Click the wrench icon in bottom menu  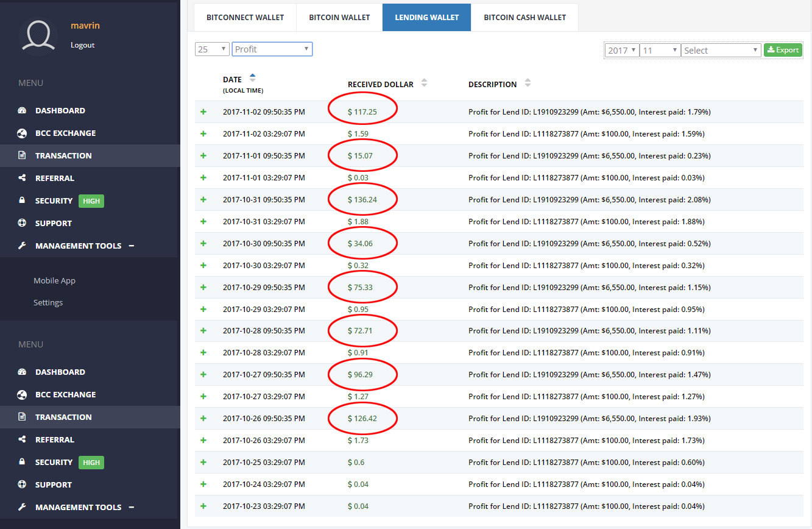(23, 507)
